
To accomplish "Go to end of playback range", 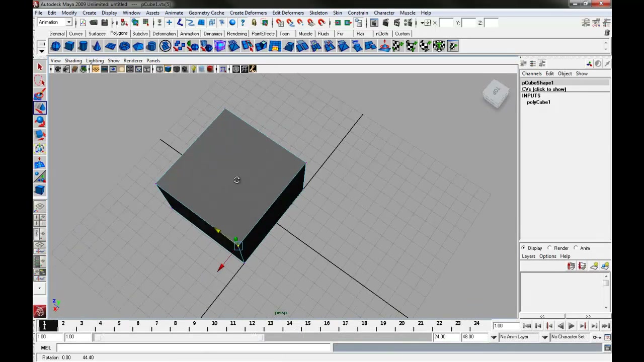I will coord(605,326).
